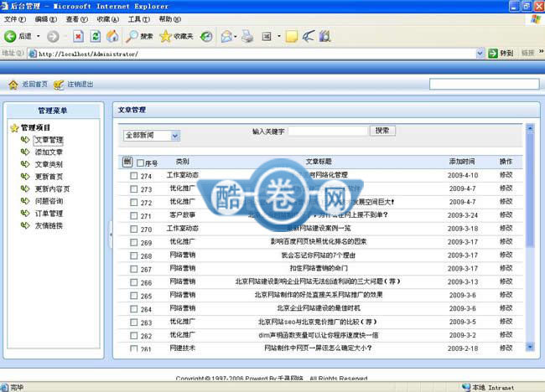Check the checkbox for row 268
This screenshot has width=545, height=392.
(x=134, y=255)
